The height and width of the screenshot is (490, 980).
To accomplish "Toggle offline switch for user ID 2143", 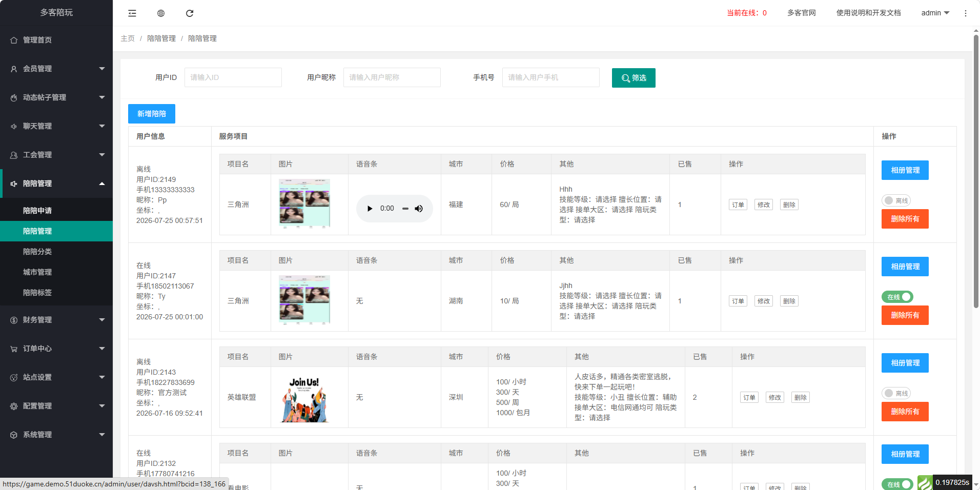I will click(896, 393).
